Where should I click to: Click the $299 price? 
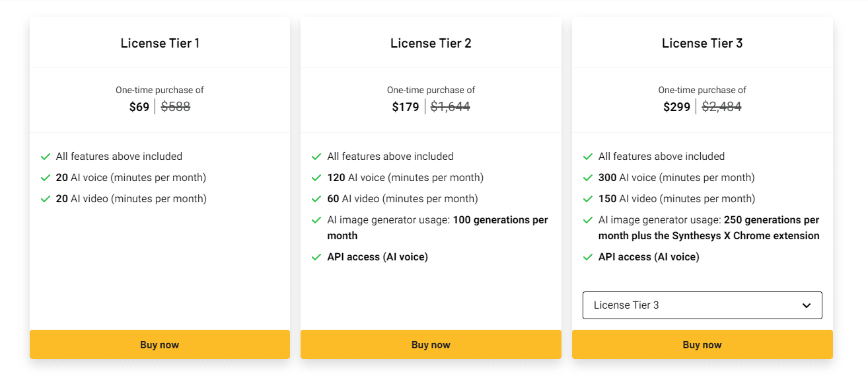point(677,107)
